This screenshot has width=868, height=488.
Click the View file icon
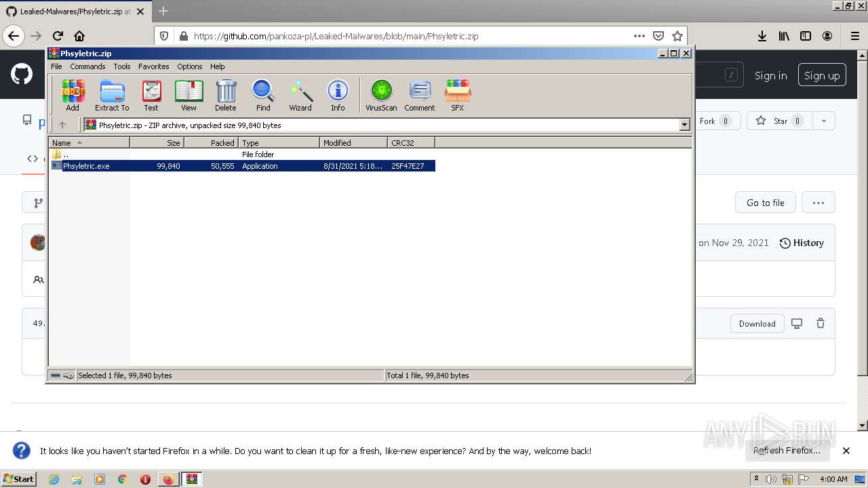189,95
